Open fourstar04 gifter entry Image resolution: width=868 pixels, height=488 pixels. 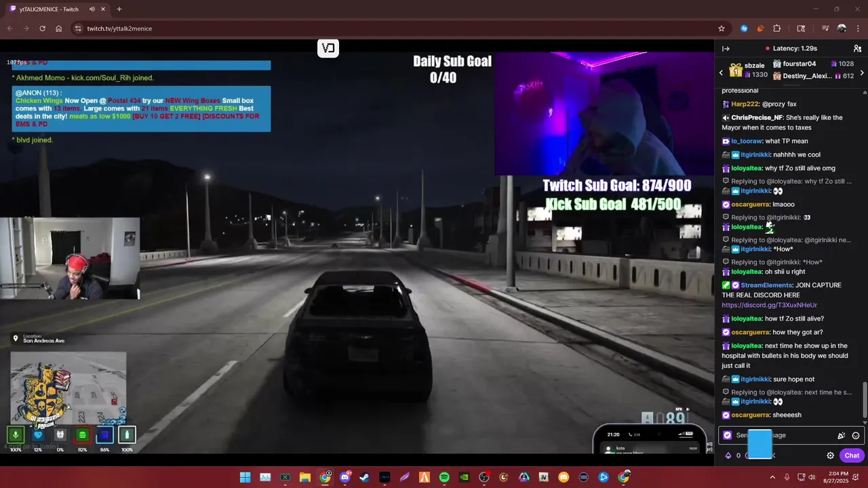tap(814, 64)
